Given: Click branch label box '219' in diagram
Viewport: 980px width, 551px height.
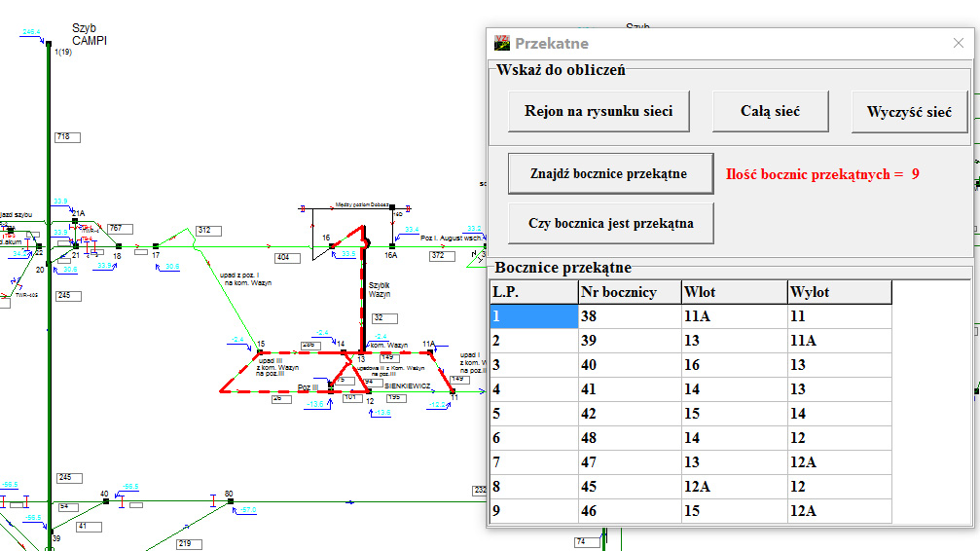Looking at the screenshot, I should (189, 543).
